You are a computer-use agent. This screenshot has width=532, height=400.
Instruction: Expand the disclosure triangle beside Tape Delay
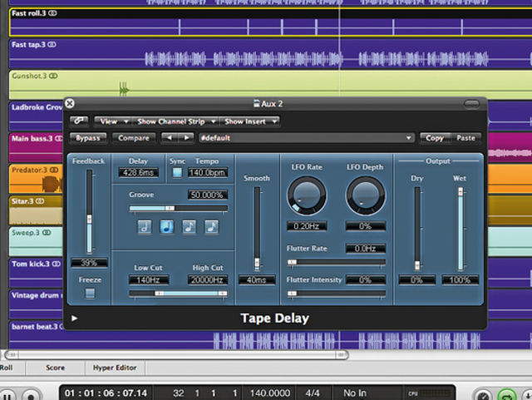coord(74,319)
